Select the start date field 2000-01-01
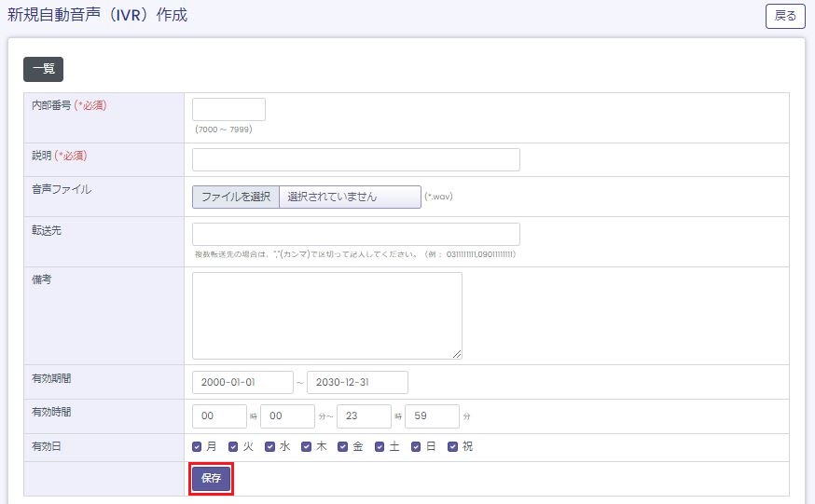 pyautogui.click(x=242, y=383)
